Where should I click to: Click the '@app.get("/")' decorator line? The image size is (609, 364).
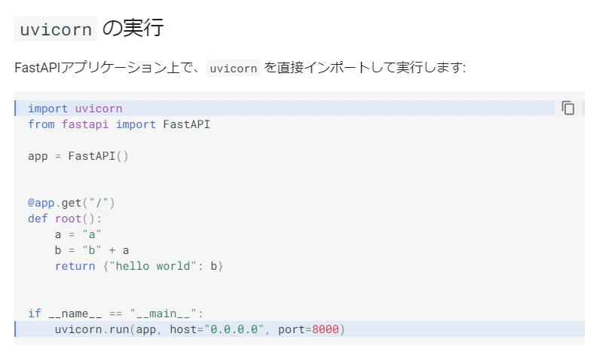(x=71, y=203)
